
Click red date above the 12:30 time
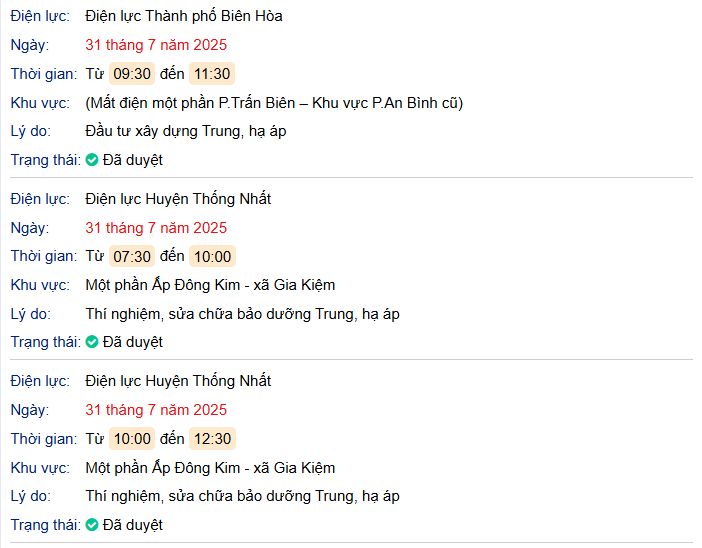(x=156, y=410)
